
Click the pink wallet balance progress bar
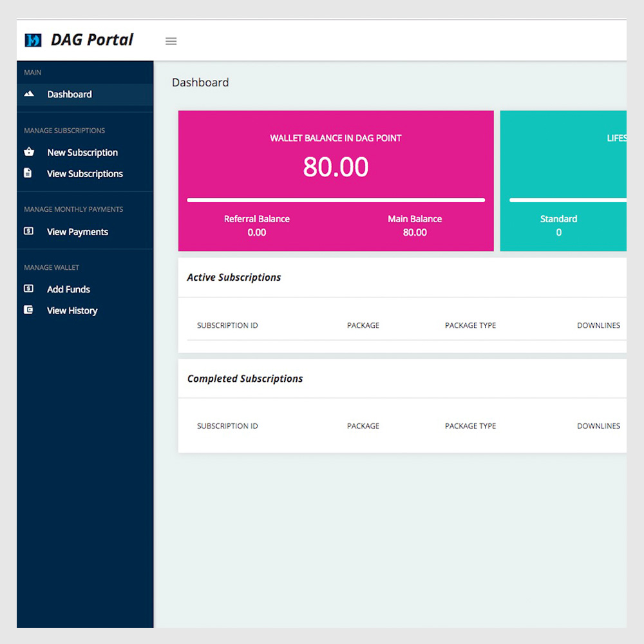[336, 200]
